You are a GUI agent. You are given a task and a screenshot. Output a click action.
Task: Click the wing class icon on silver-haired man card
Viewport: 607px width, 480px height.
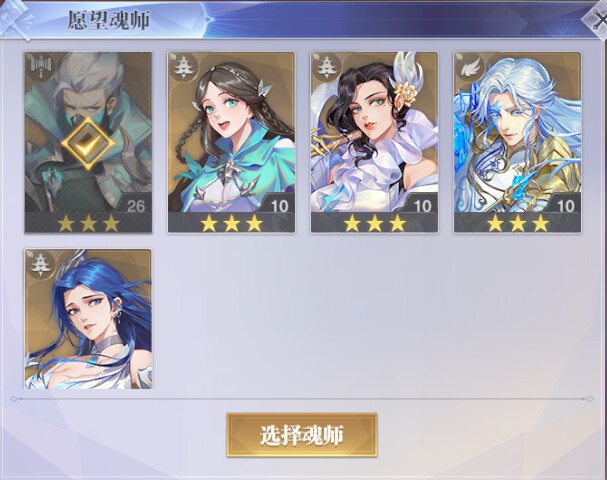[x=470, y=68]
